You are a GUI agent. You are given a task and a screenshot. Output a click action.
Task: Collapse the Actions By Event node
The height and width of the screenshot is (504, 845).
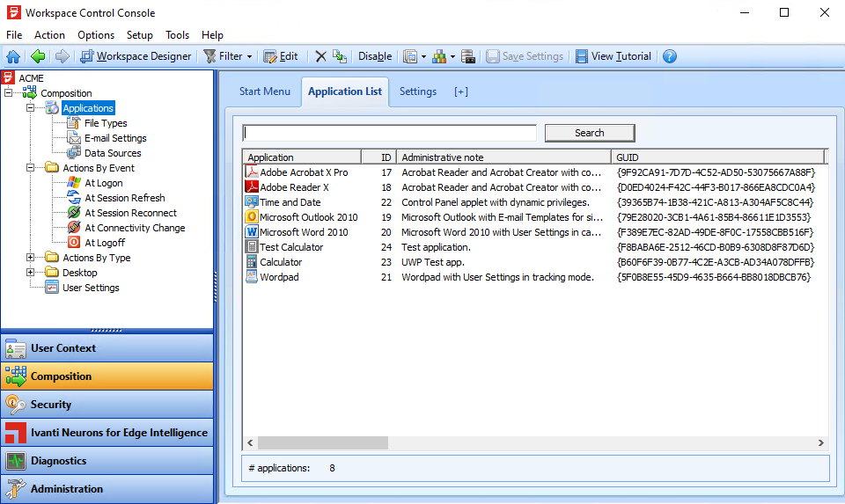click(31, 167)
